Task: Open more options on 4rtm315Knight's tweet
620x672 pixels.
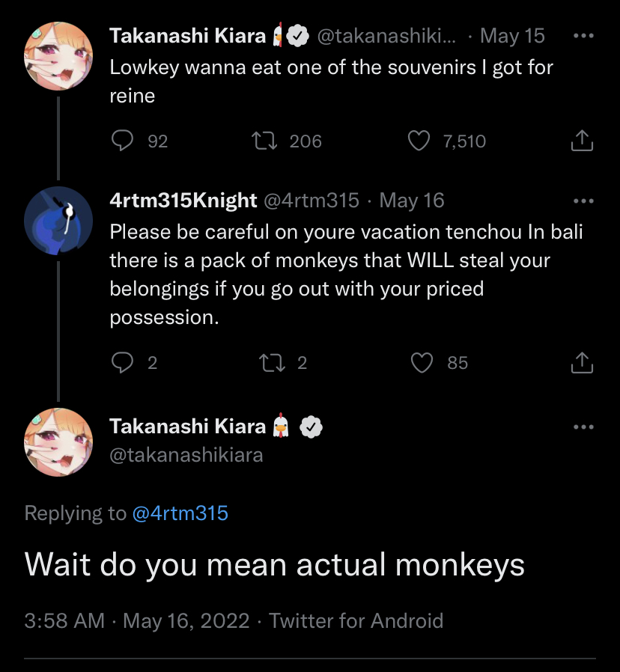Action: 583,201
